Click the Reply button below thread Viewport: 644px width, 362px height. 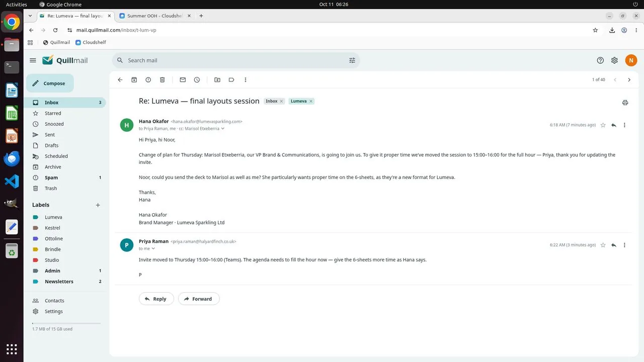[x=156, y=299]
